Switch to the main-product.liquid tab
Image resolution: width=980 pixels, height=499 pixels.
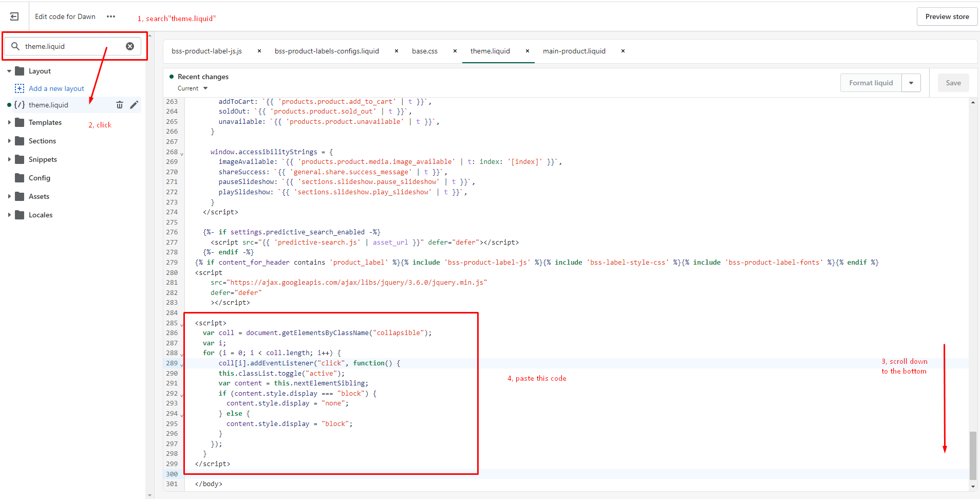coord(574,51)
